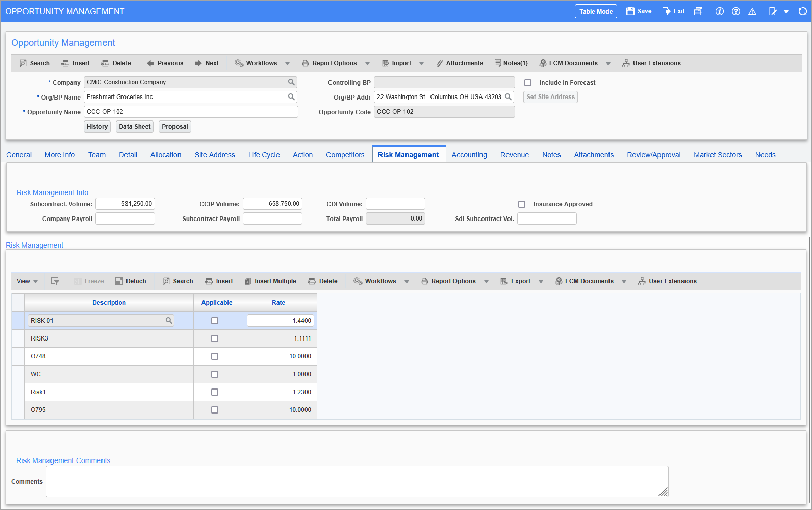Switch to the Accounting tab

[469, 155]
